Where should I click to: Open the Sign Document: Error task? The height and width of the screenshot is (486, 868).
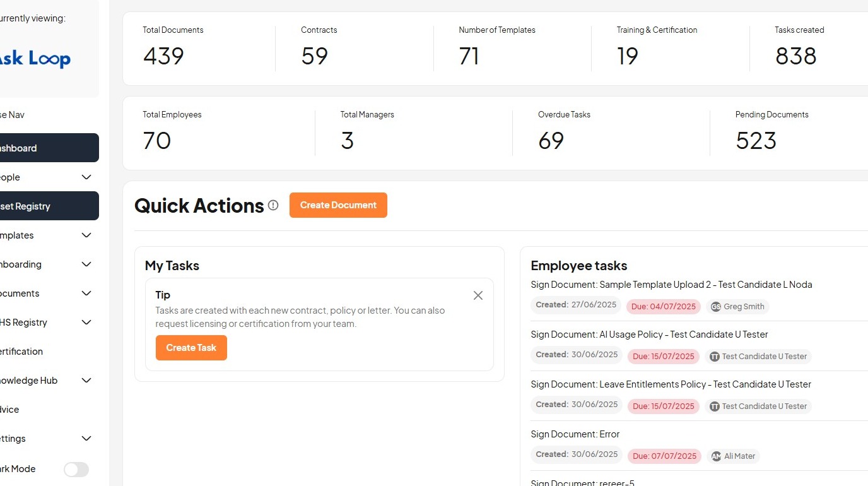click(575, 434)
